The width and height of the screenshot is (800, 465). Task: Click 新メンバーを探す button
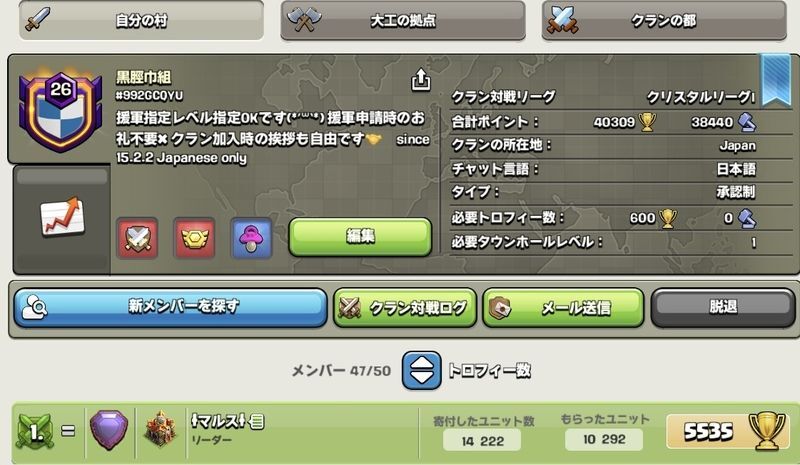click(170, 307)
